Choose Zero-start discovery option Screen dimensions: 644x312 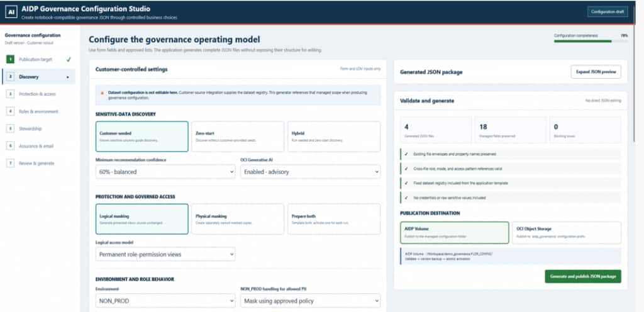237,136
